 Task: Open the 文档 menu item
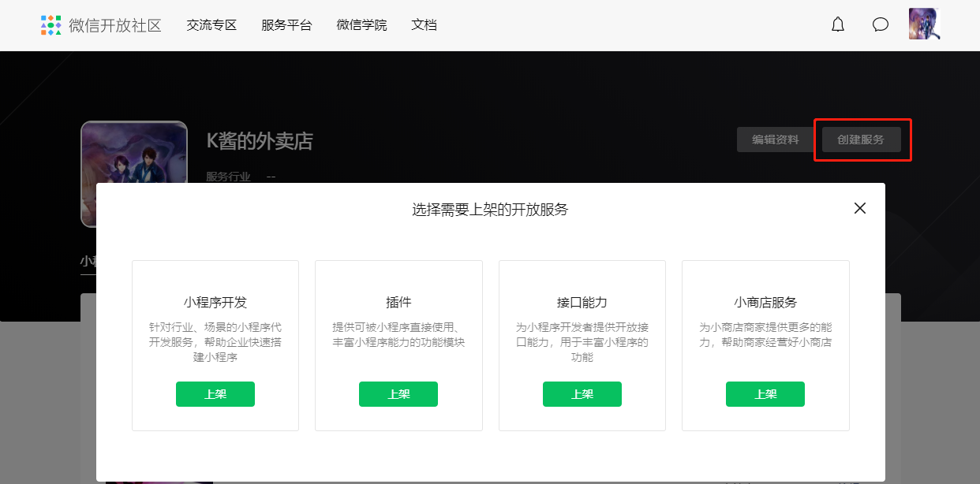[424, 25]
